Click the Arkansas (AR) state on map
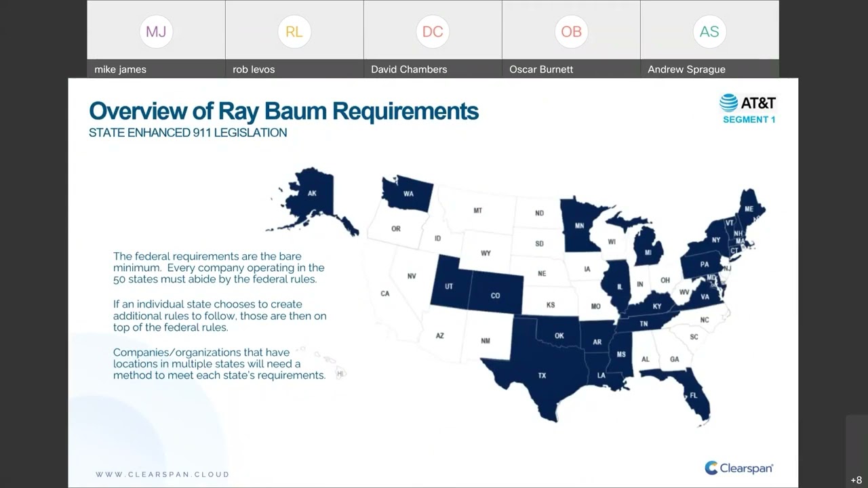868x488 pixels. (597, 342)
